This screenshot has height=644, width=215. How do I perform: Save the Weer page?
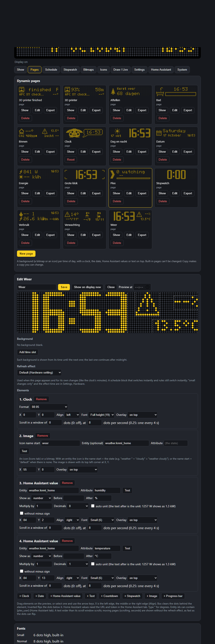point(64,287)
